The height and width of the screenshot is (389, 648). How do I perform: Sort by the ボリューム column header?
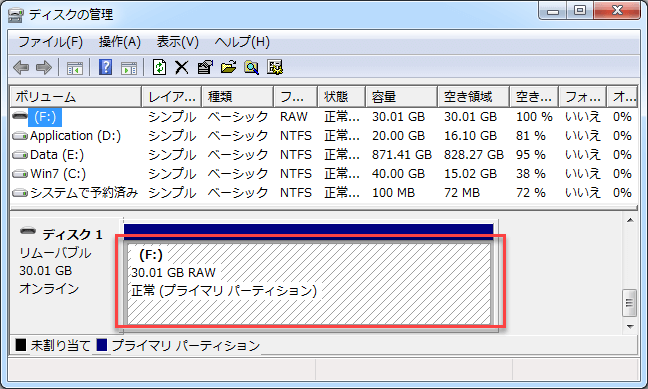pyautogui.click(x=76, y=97)
